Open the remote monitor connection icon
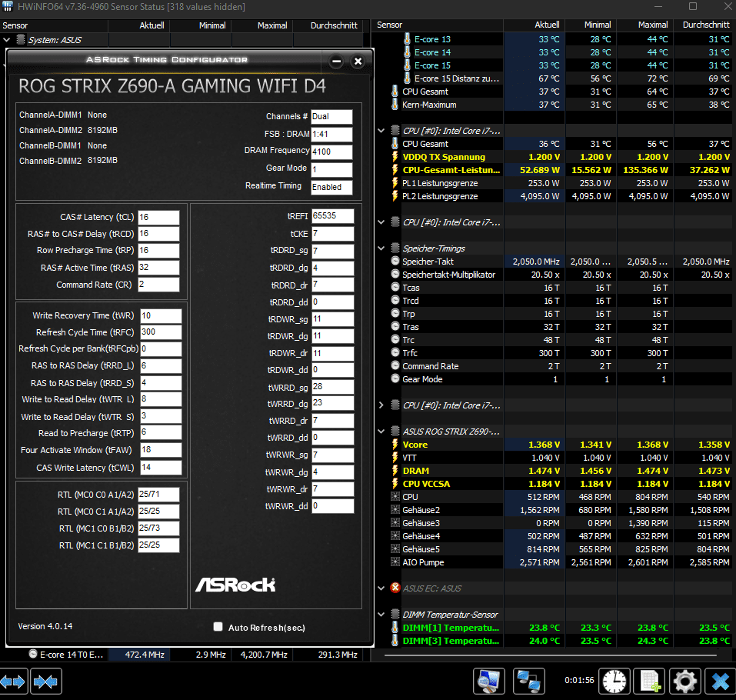The image size is (736, 700). (488, 681)
